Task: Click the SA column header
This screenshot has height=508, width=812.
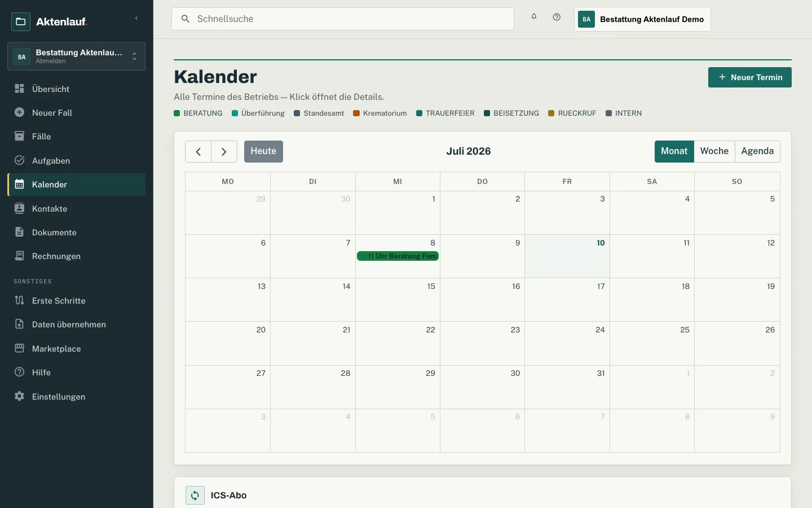Action: 652,182
